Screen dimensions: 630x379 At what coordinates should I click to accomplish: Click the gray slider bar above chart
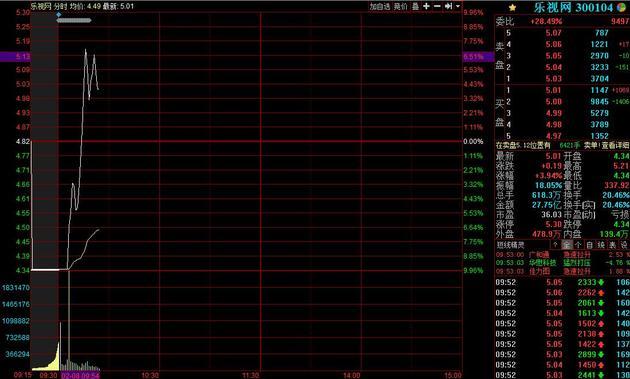tap(74, 20)
